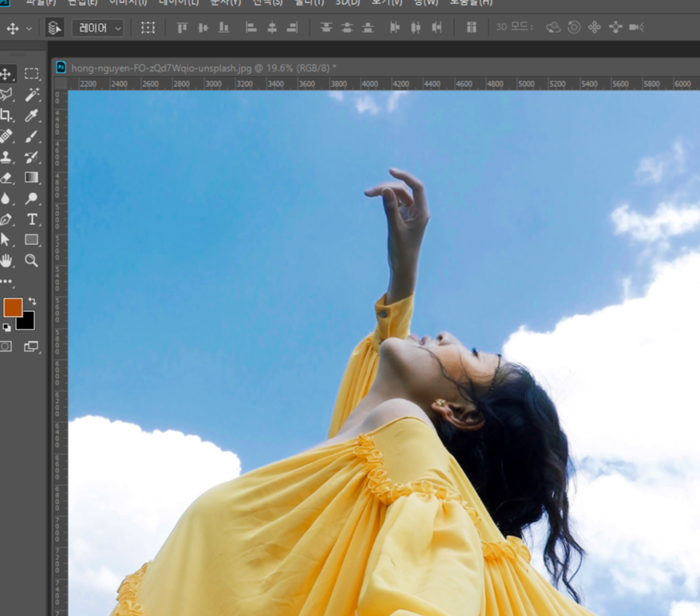Change the screen mode icon

click(x=31, y=346)
